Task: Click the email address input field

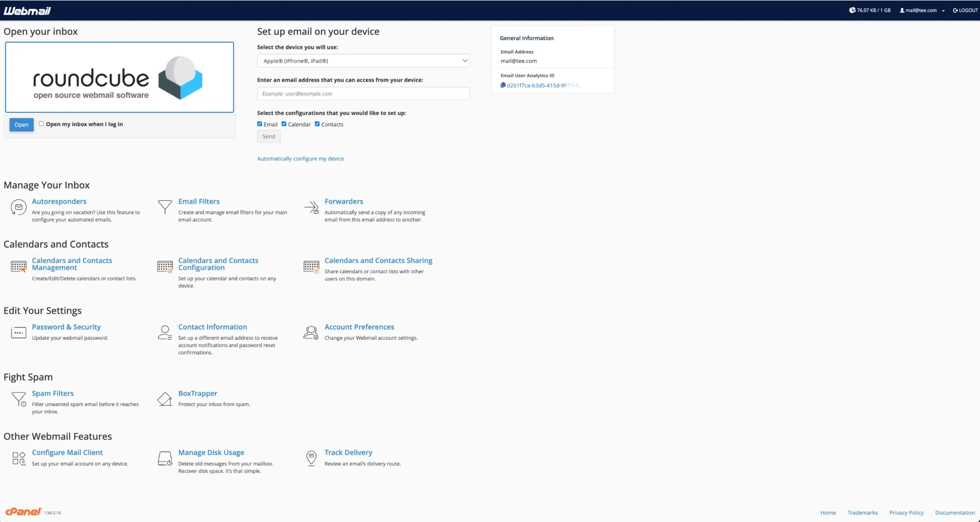Action: pyautogui.click(x=363, y=94)
